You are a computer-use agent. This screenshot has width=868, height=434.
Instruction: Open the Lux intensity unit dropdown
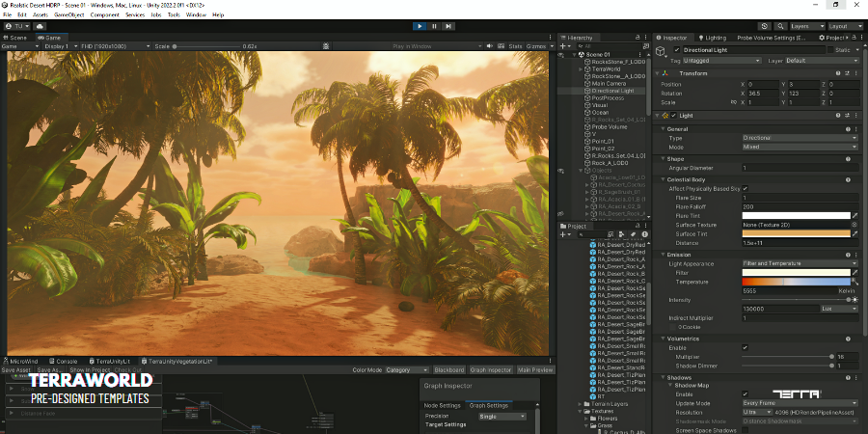(x=839, y=309)
